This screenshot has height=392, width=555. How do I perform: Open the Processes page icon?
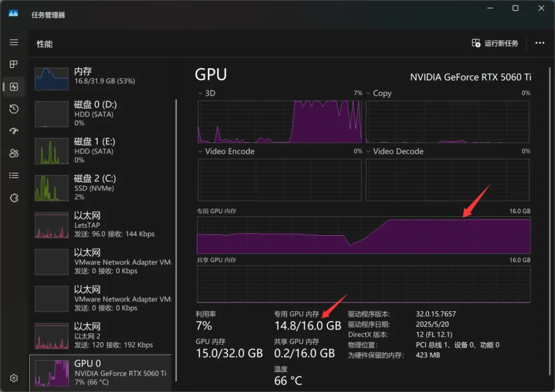(14, 64)
